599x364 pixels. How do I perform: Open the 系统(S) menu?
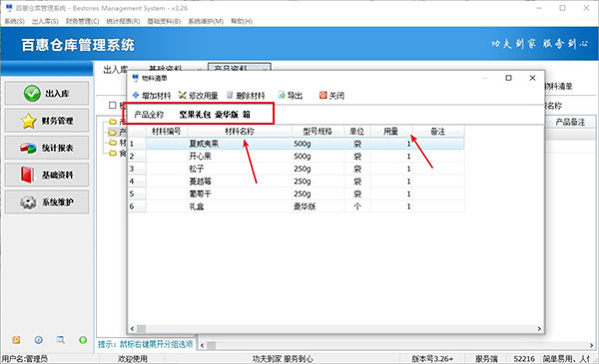pos(14,21)
